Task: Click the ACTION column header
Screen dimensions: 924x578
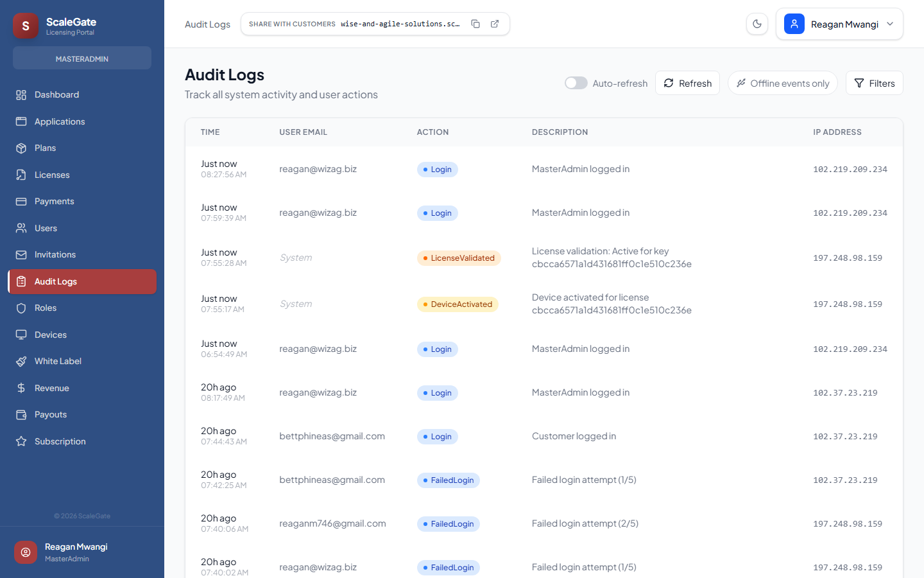Action: pos(432,132)
